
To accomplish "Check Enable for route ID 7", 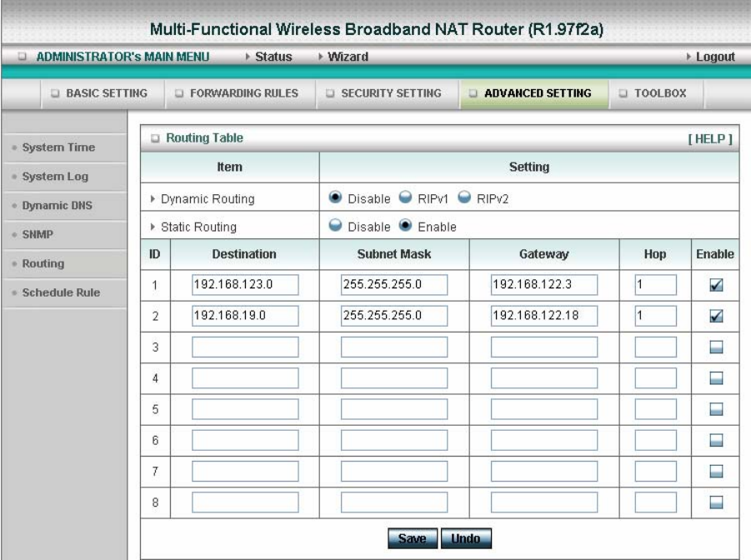I will 716,472.
